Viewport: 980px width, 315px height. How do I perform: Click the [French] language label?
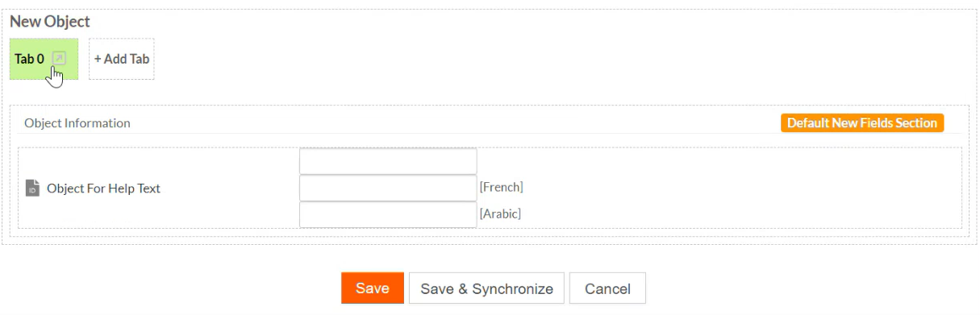pyautogui.click(x=502, y=187)
